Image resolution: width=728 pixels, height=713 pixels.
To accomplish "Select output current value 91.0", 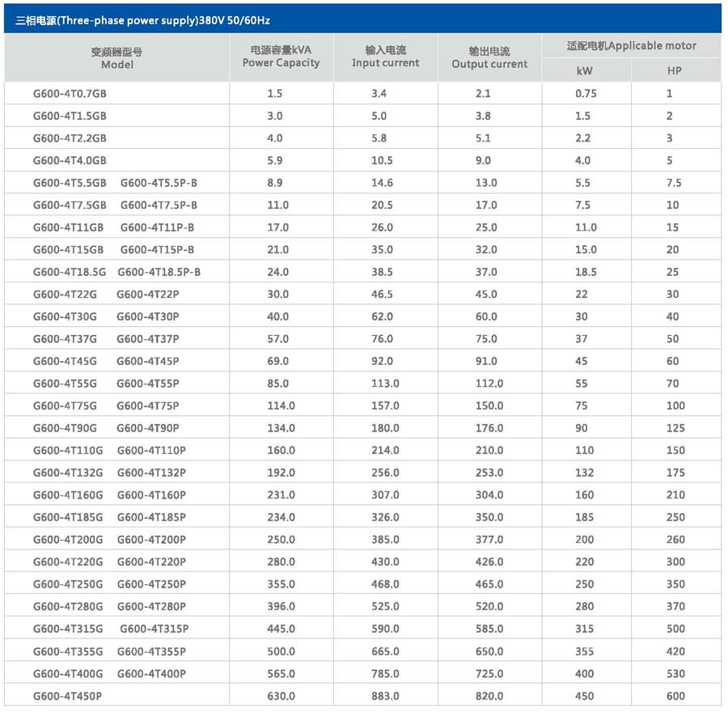I will tap(486, 361).
